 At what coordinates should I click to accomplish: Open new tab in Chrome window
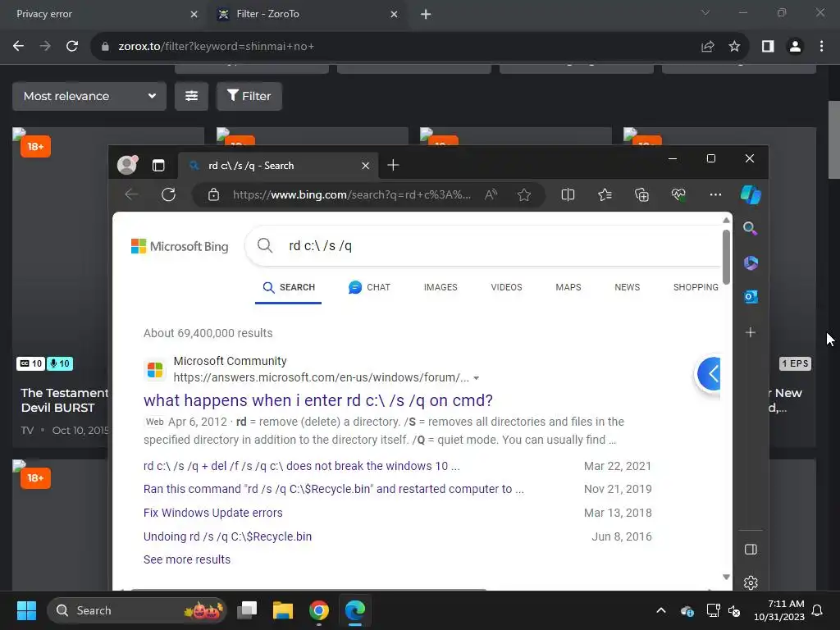pyautogui.click(x=426, y=15)
